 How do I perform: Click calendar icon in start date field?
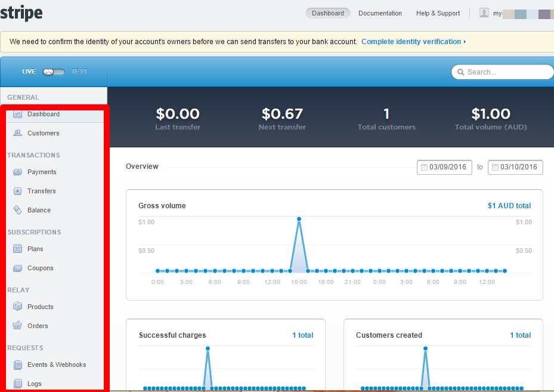tap(424, 167)
